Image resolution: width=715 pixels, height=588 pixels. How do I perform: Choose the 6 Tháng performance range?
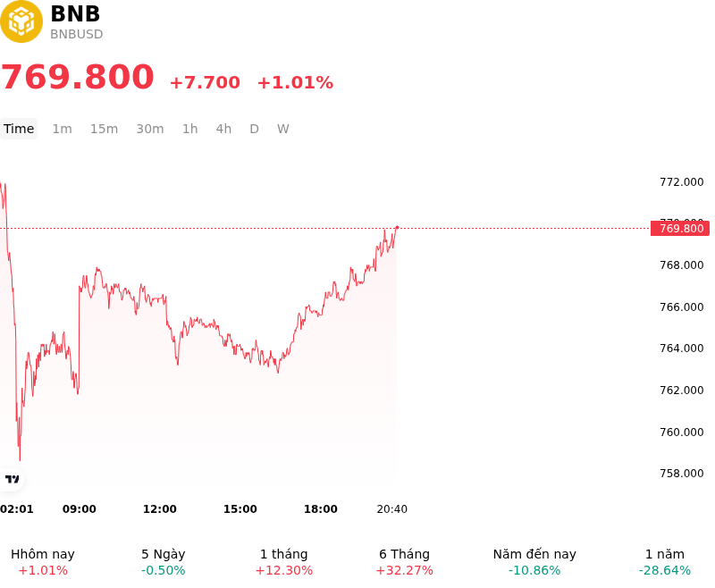point(405,562)
